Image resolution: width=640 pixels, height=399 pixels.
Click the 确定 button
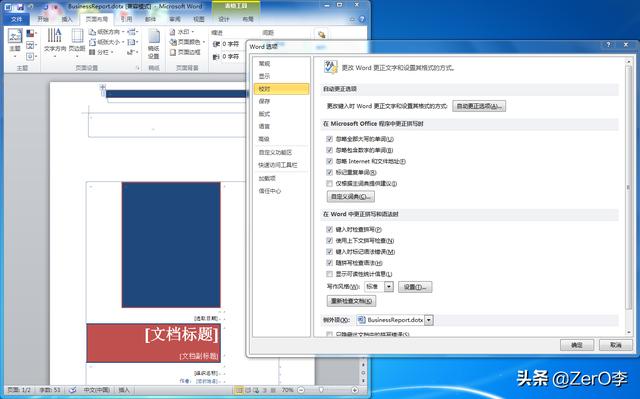tap(577, 345)
